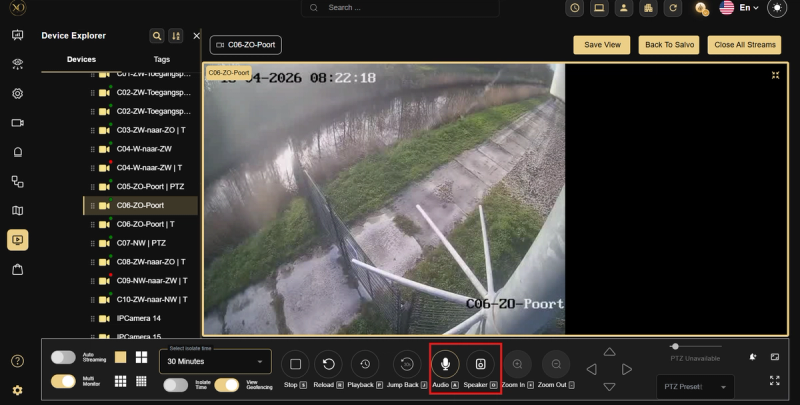Screen dimensions: 800x405
Task: Open the PTZ Preset dropdown
Action: coord(695,387)
